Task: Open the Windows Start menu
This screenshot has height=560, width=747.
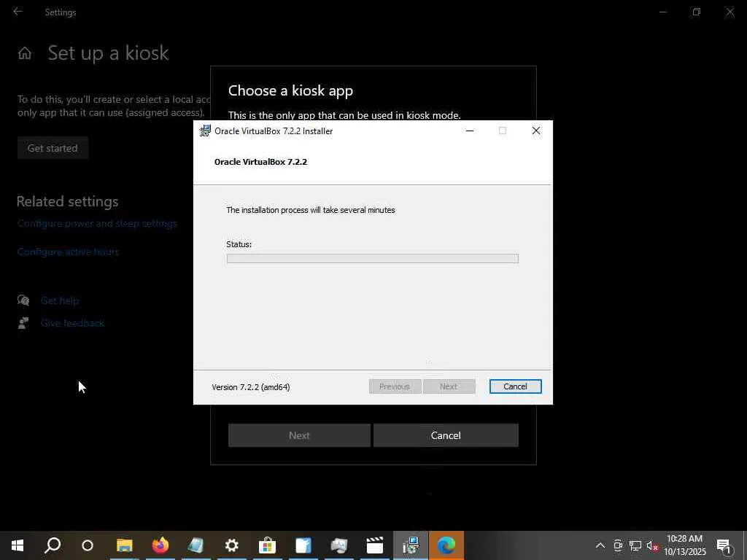Action: pos(18,545)
